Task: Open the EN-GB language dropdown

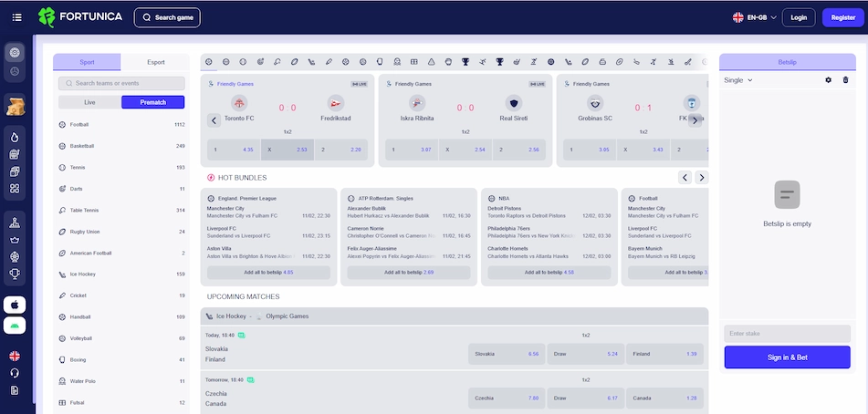Action: (755, 17)
